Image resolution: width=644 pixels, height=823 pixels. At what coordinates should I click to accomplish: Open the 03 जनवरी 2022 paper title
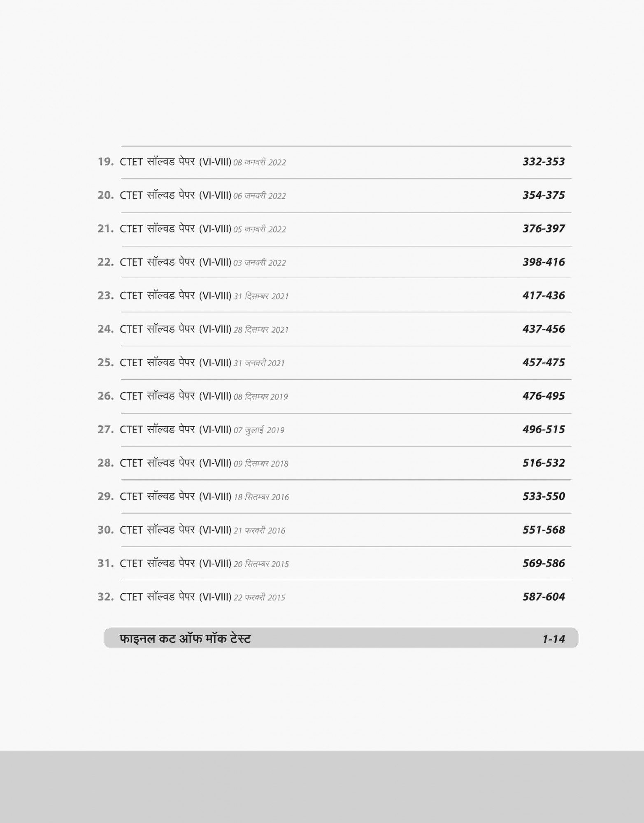191,262
